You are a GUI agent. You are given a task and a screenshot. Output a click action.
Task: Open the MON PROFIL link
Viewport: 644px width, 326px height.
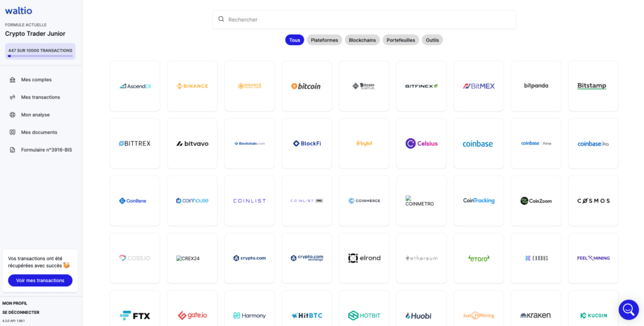point(15,303)
